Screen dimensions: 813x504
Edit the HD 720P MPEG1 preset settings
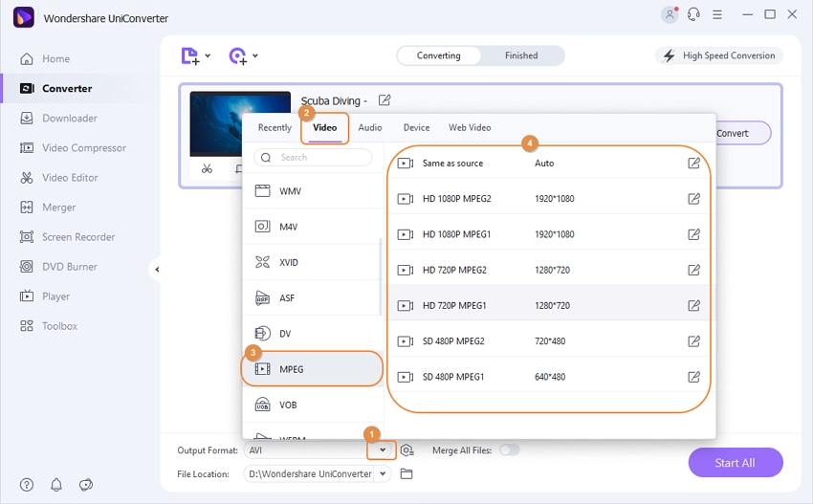pos(693,305)
